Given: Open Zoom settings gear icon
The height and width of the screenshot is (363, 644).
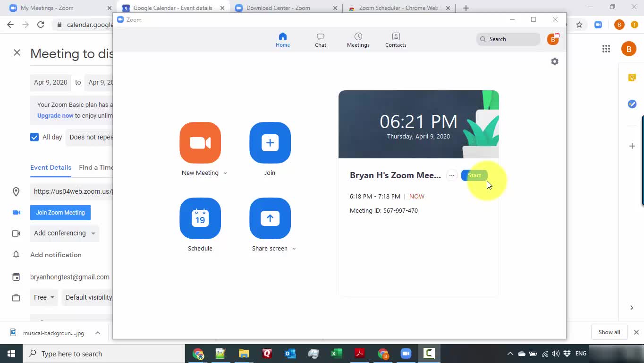Looking at the screenshot, I should [x=555, y=61].
